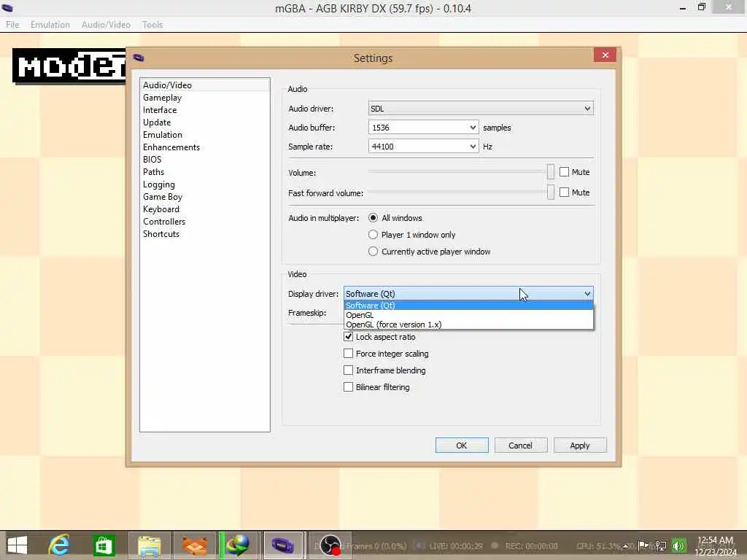This screenshot has height=560, width=747.
Task: Click the mGBA icon in the Settings title bar
Action: [x=139, y=58]
